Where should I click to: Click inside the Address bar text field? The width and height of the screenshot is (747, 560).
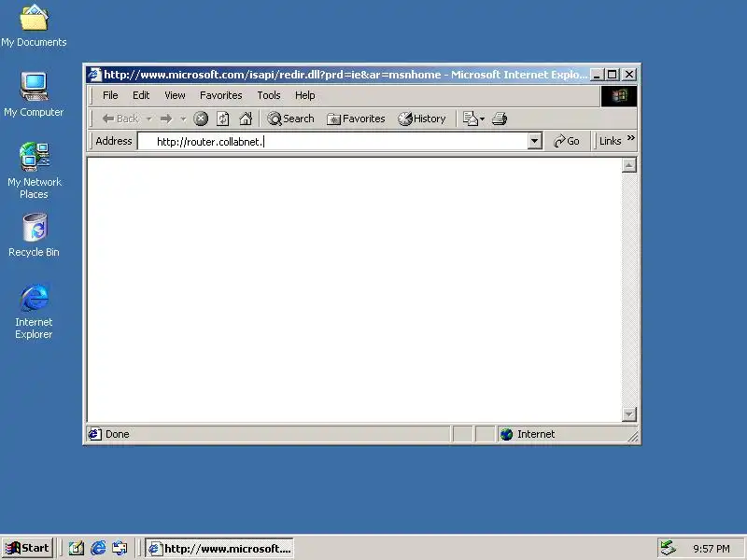pyautogui.click(x=333, y=142)
